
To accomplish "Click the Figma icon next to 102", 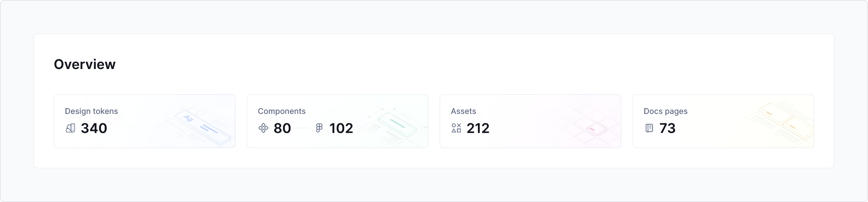I will [319, 128].
